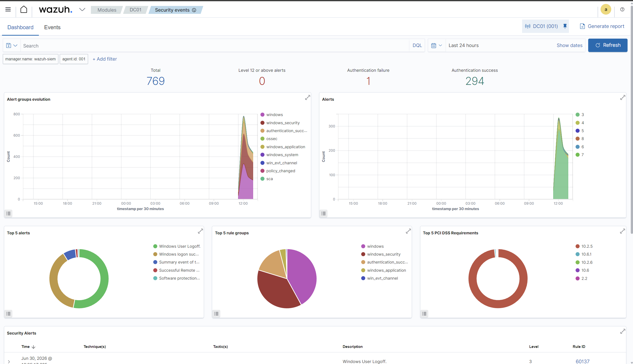Click the level 3 green legend swatch
Viewport: 633px width, 364px height.
pos(578,115)
